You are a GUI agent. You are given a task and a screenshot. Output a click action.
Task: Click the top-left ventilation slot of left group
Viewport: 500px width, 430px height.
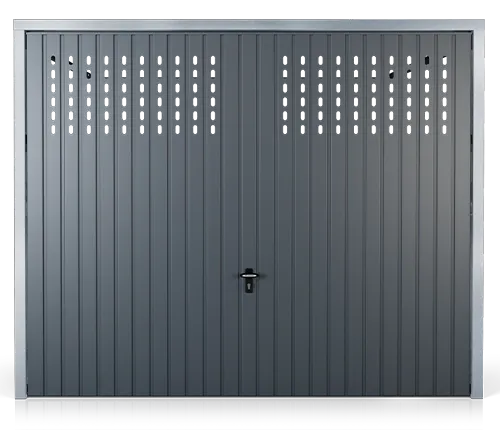[53, 60]
